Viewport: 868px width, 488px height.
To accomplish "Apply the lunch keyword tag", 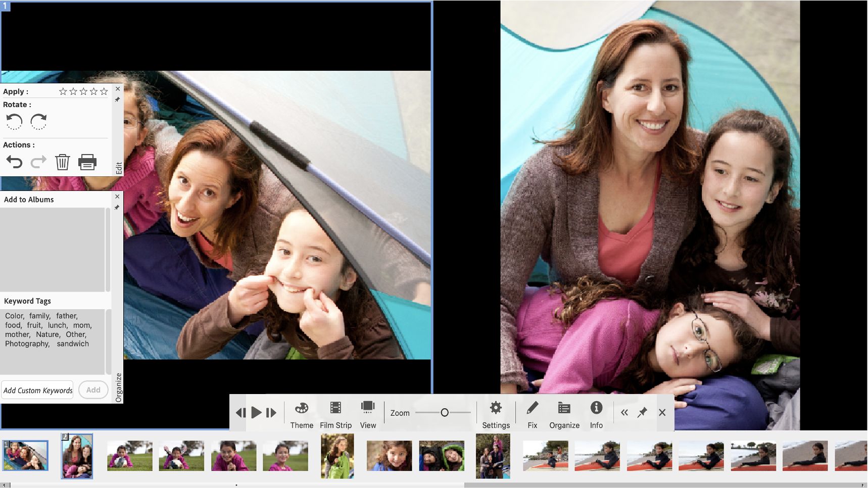I will [x=58, y=325].
